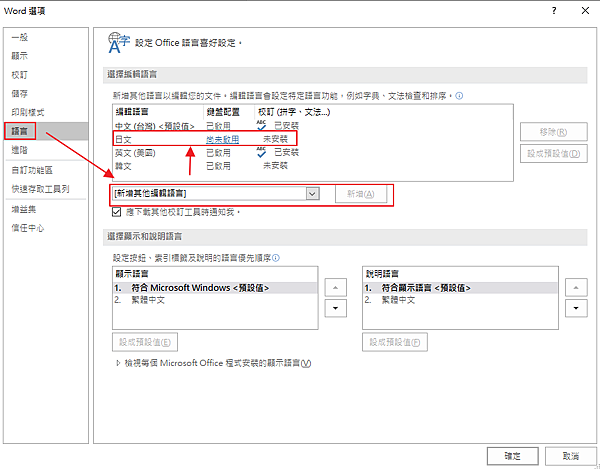The image size is (600, 469).
Task: Move display language up
Action: pos(336,288)
